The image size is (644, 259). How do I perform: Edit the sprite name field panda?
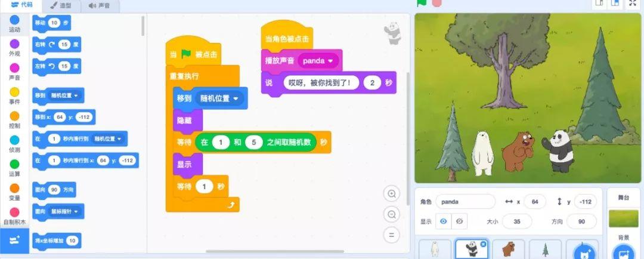pos(465,202)
